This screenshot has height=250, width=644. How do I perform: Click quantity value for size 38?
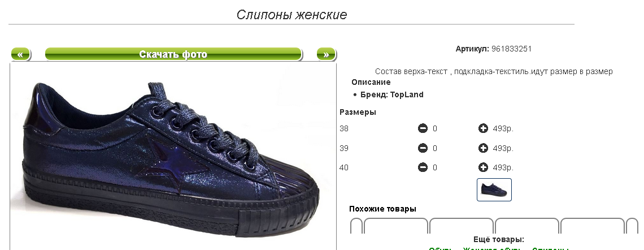pyautogui.click(x=435, y=129)
